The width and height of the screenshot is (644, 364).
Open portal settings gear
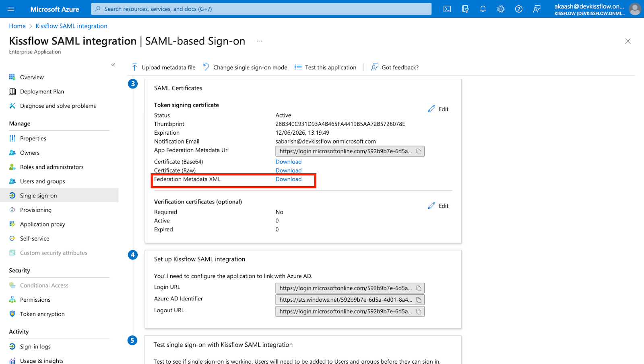[x=501, y=9]
